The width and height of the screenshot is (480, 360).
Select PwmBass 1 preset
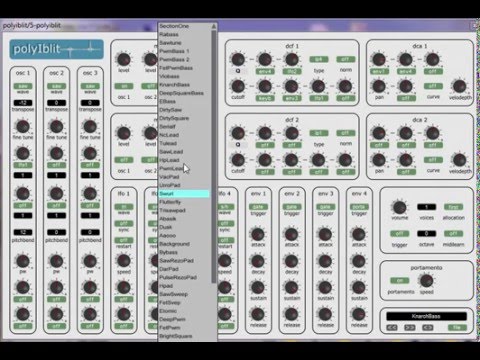click(174, 51)
